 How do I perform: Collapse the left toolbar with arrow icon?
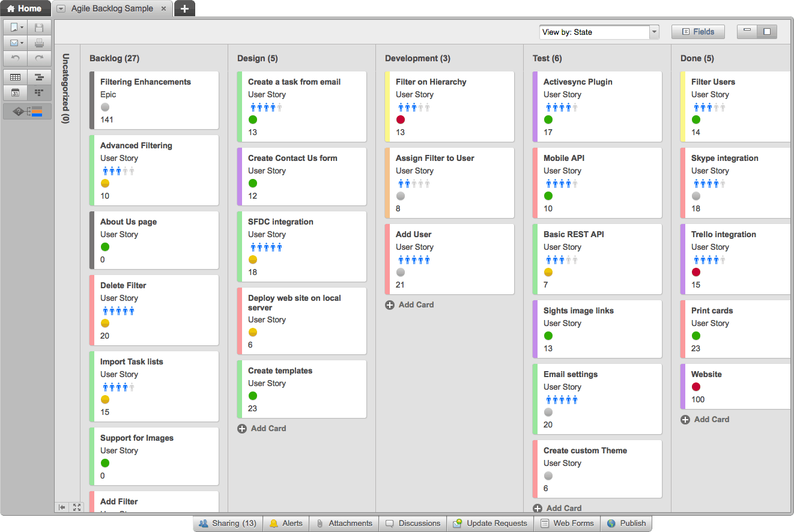[x=62, y=507]
